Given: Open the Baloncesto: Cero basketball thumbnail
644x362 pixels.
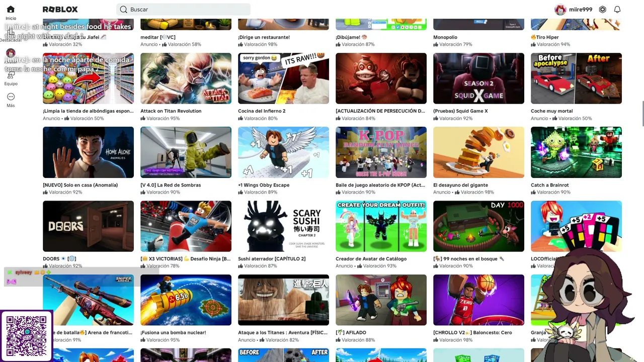Looking at the screenshot, I should (x=478, y=300).
